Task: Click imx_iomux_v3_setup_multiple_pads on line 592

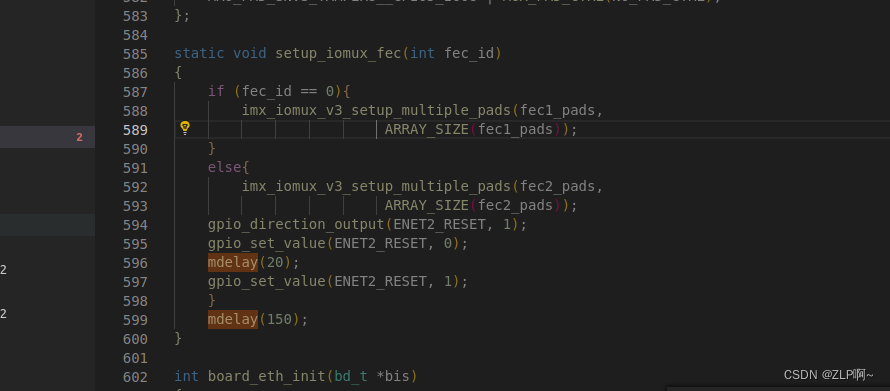Action: pos(377,187)
